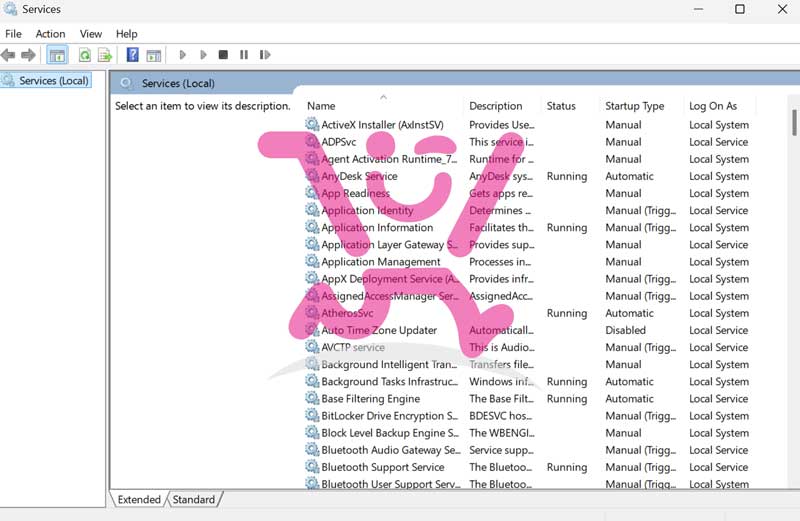This screenshot has width=800, height=521.
Task: Click Base Filtering Engine gear icon
Action: click(x=312, y=398)
